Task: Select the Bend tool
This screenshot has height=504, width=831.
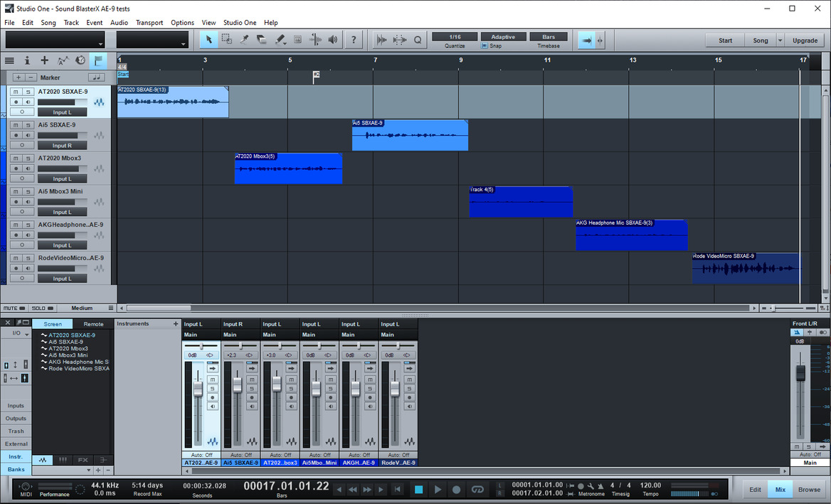Action: point(315,40)
